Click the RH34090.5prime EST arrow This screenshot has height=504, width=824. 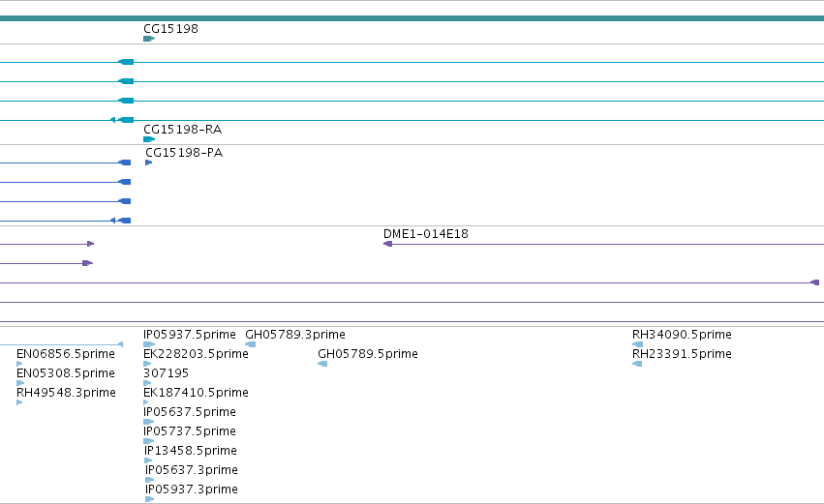click(x=637, y=345)
